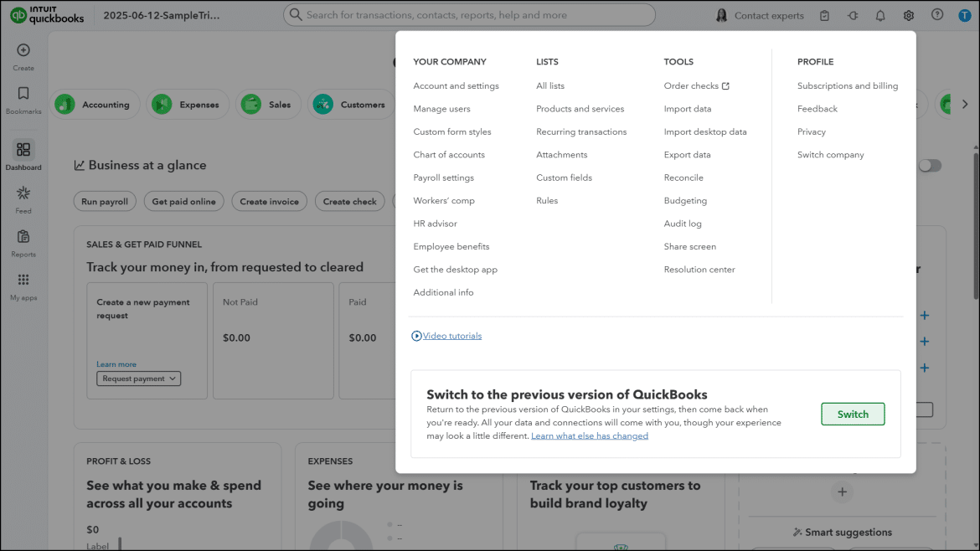Viewport: 980px width, 551px height.
Task: Open the settings gear menu
Action: coord(908,15)
